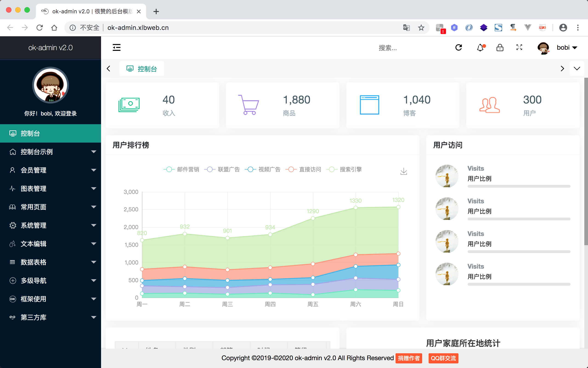Click the purple shopping cart icon
Image resolution: width=588 pixels, height=368 pixels.
click(249, 105)
